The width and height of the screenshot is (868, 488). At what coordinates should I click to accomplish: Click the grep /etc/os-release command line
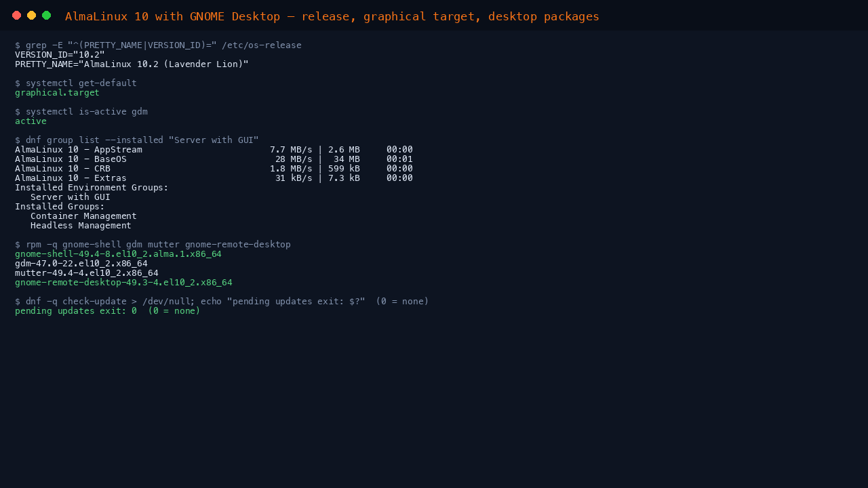(x=158, y=45)
